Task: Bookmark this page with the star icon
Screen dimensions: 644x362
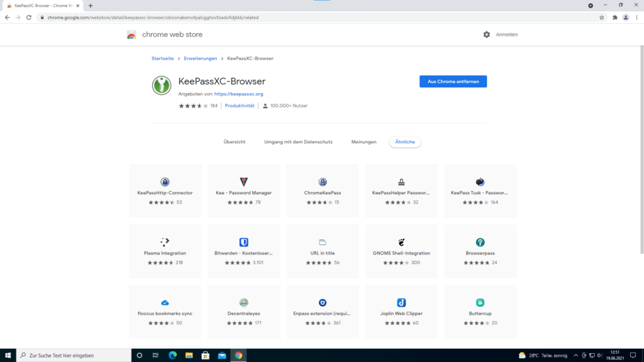Action: 602,18
